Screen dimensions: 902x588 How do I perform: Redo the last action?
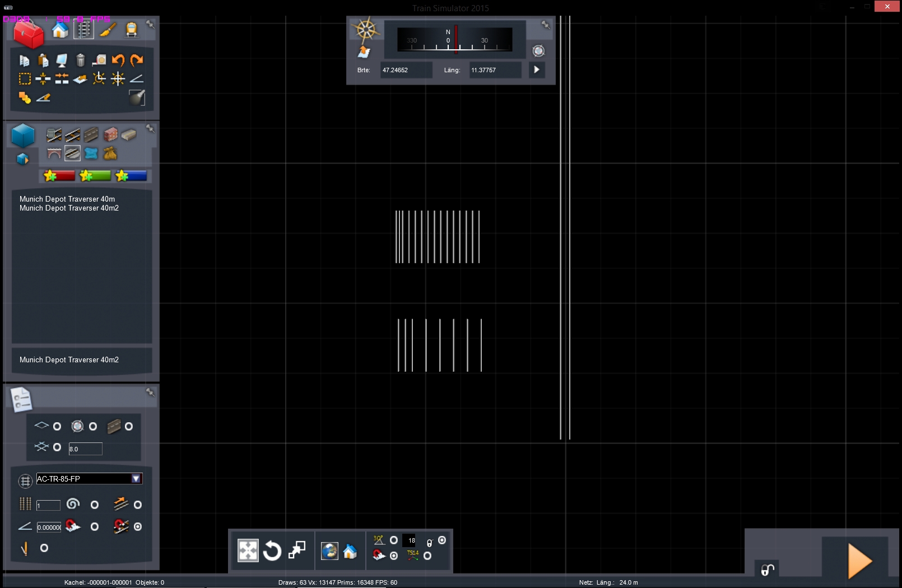pyautogui.click(x=137, y=60)
